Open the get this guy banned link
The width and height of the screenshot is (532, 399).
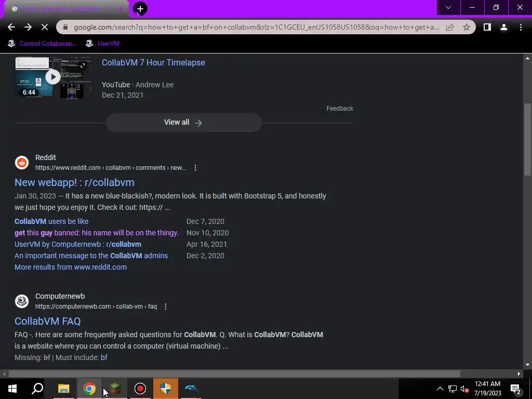pos(96,233)
